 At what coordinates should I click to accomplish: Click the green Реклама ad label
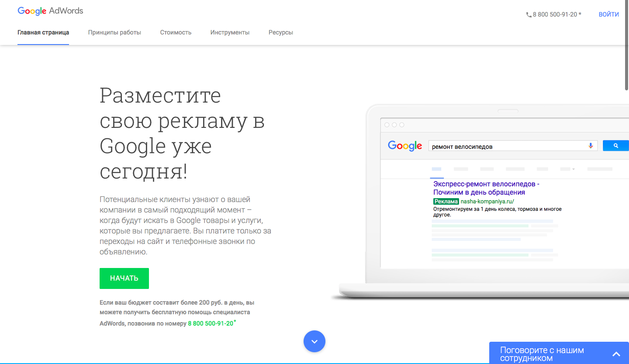(446, 201)
